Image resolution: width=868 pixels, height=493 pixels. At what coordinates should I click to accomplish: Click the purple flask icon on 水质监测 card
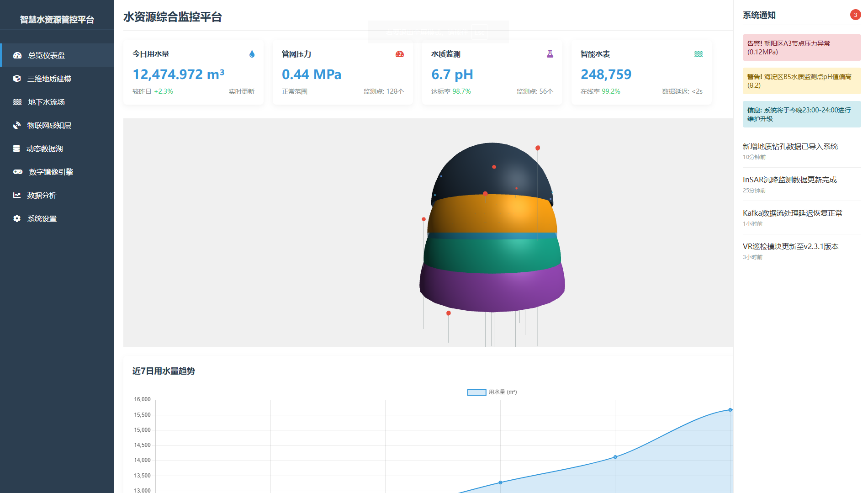pos(550,54)
